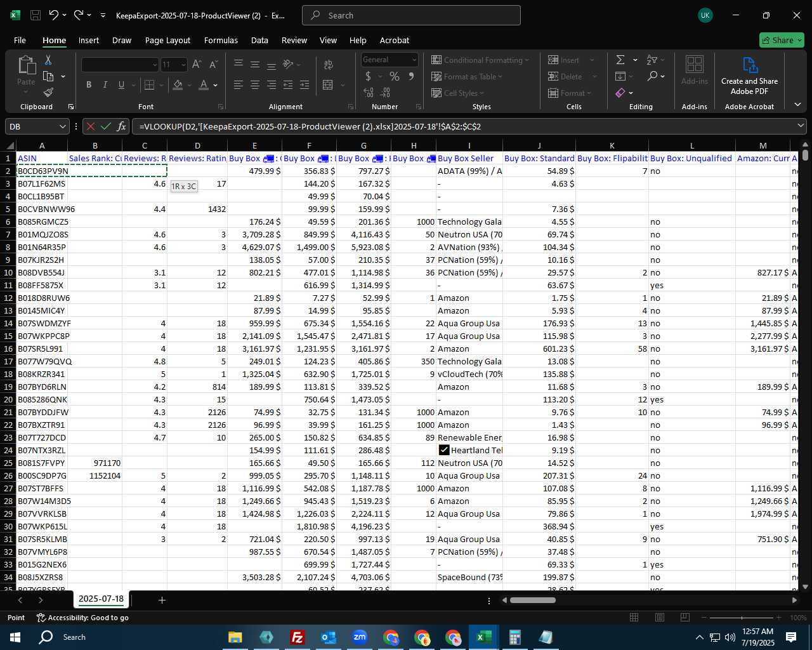Click the Decrease Decimal icon
The image size is (812, 650).
click(x=386, y=93)
